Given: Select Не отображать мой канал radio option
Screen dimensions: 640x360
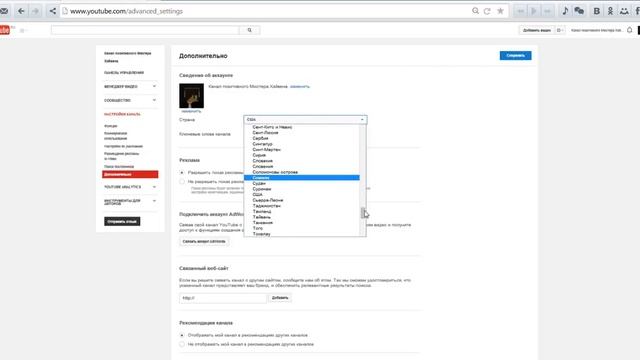Looking at the screenshot, I should [x=182, y=344].
